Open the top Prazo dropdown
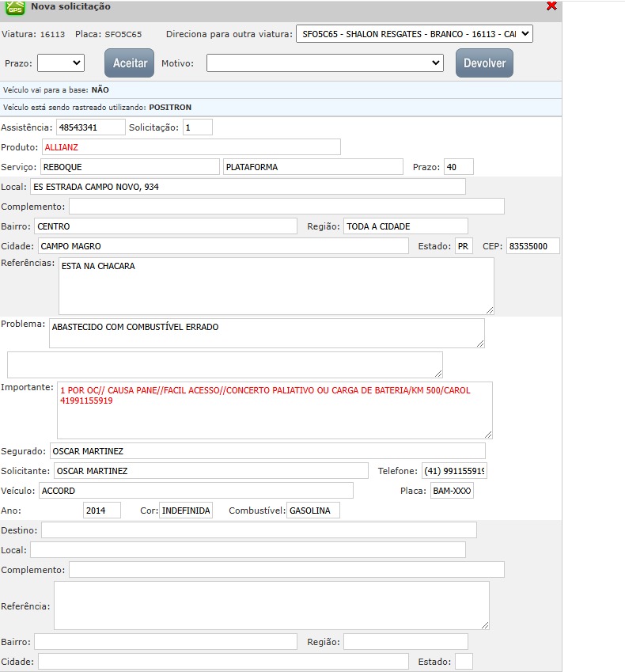 pos(61,63)
